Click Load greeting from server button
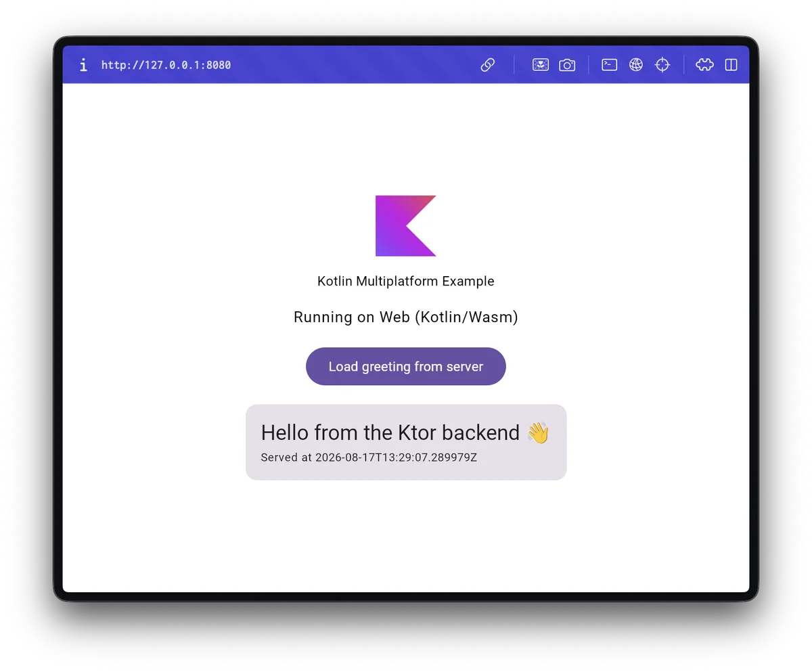This screenshot has width=812, height=672. 406,366
